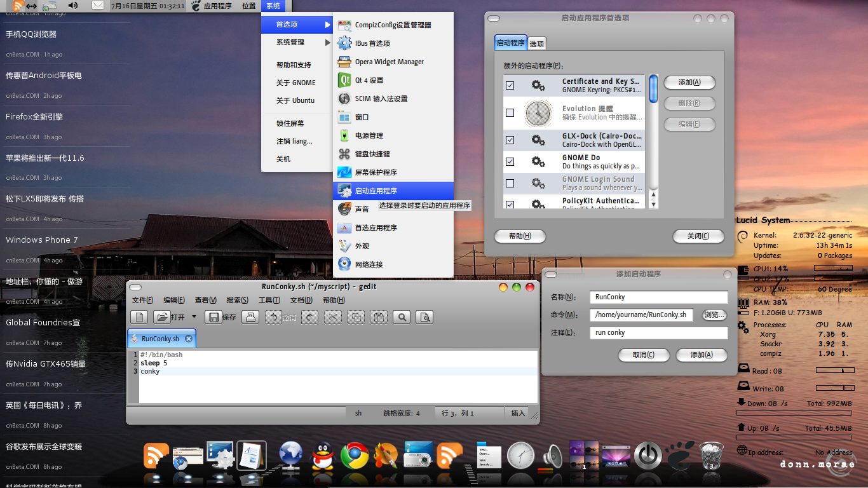Click 添加(A) in the startup preferences window
This screenshot has height=488, width=868.
tap(689, 83)
